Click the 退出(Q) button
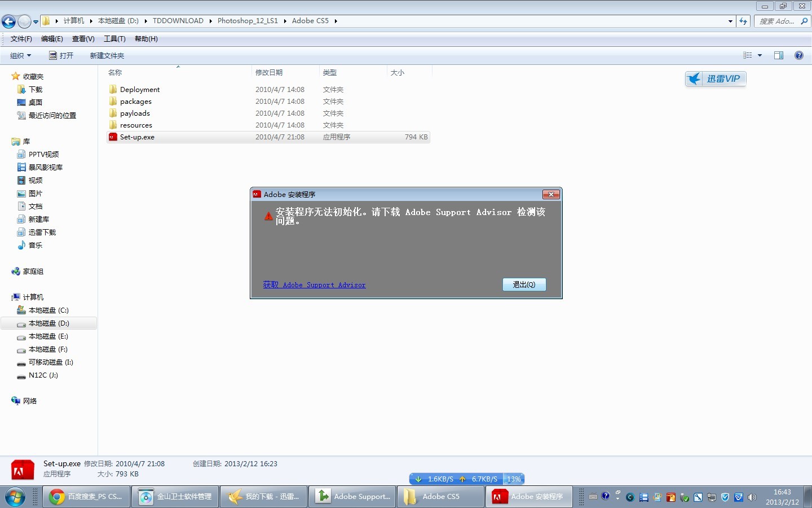 point(524,284)
